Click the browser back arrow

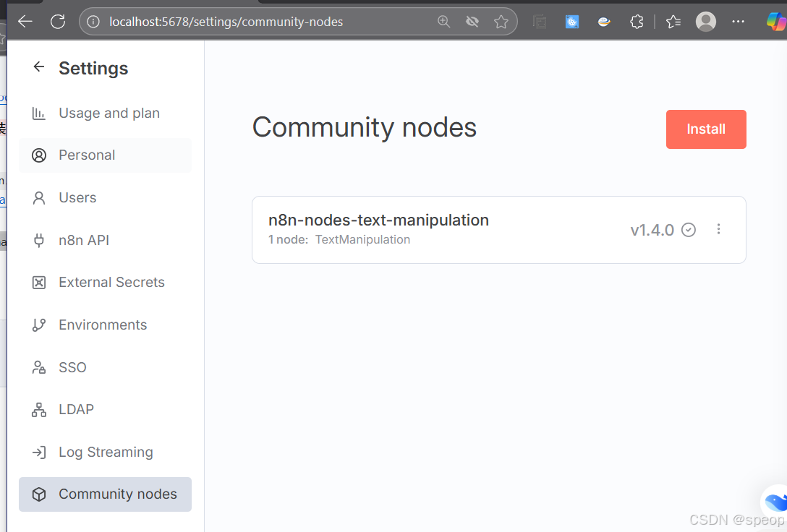25,22
